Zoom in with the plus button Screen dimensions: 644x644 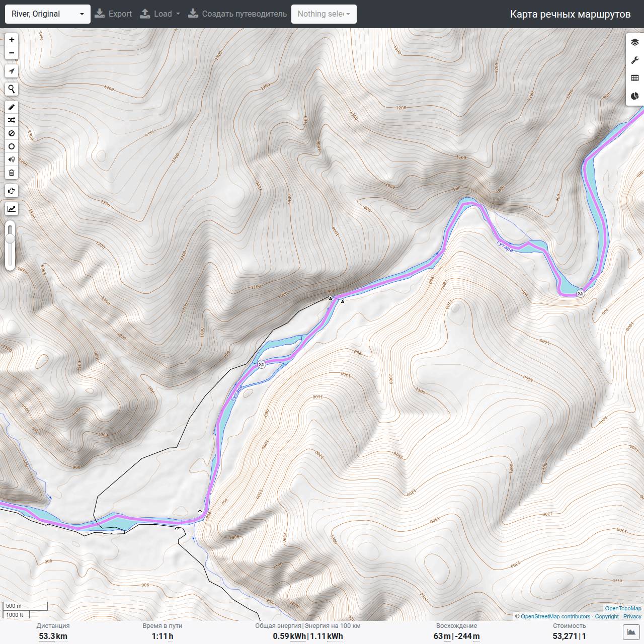click(x=12, y=40)
